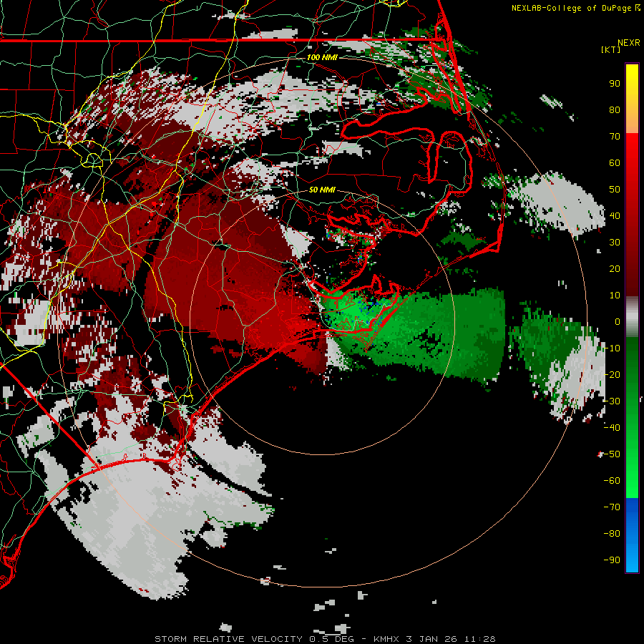644x644 pixels.
Task: Click the 20 value on the velocity scale
Action: [615, 269]
